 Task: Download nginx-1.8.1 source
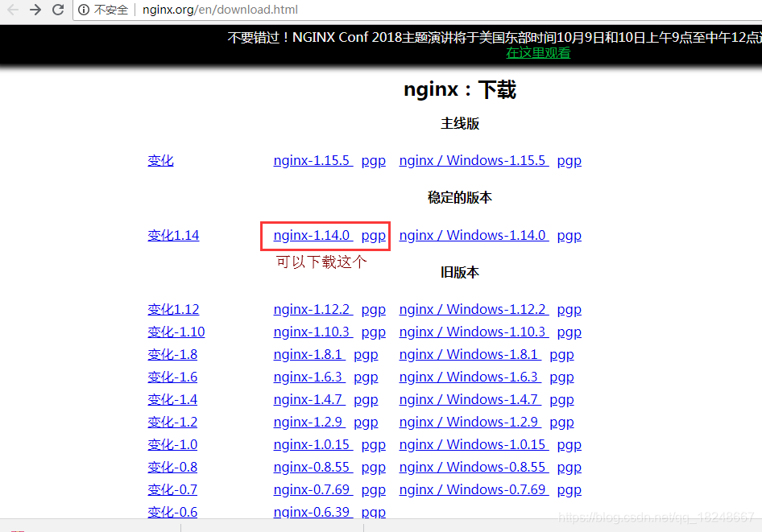pyautogui.click(x=309, y=355)
